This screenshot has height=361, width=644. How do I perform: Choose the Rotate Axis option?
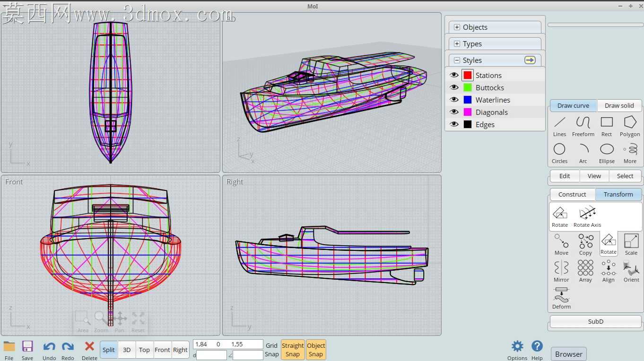(587, 217)
